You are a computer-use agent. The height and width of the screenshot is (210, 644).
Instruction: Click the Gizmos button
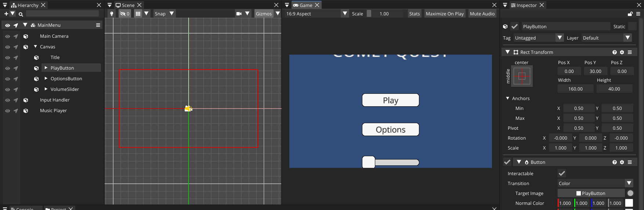(264, 14)
